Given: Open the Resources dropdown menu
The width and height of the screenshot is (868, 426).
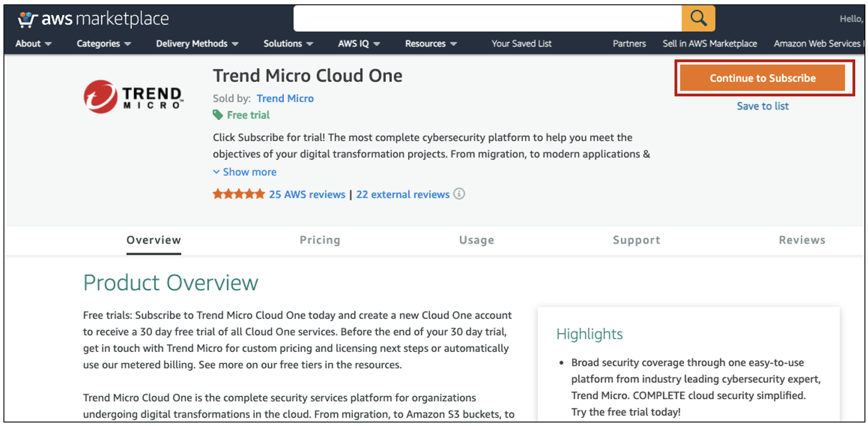Looking at the screenshot, I should coord(431,44).
